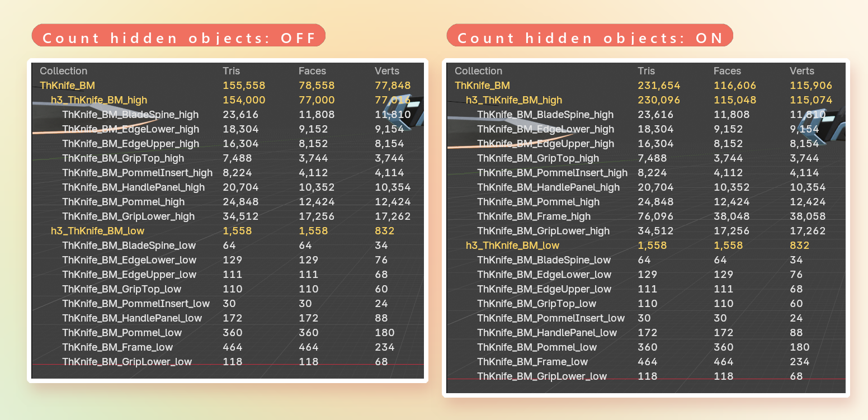
Task: Click ThKnife_BM_HandlePanel_high in left panel
Action: [133, 187]
